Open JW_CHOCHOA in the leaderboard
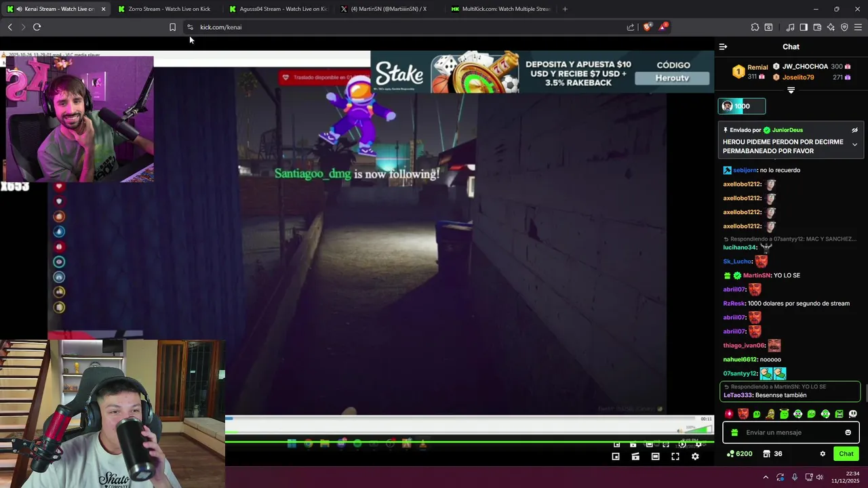The width and height of the screenshot is (868, 488). [x=805, y=66]
